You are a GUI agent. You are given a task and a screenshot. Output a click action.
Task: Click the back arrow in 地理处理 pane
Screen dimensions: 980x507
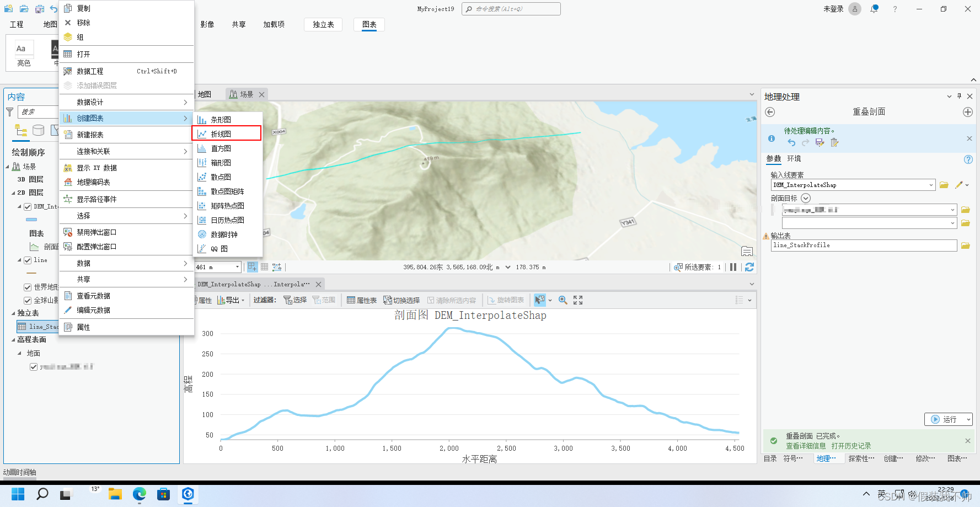click(x=770, y=112)
